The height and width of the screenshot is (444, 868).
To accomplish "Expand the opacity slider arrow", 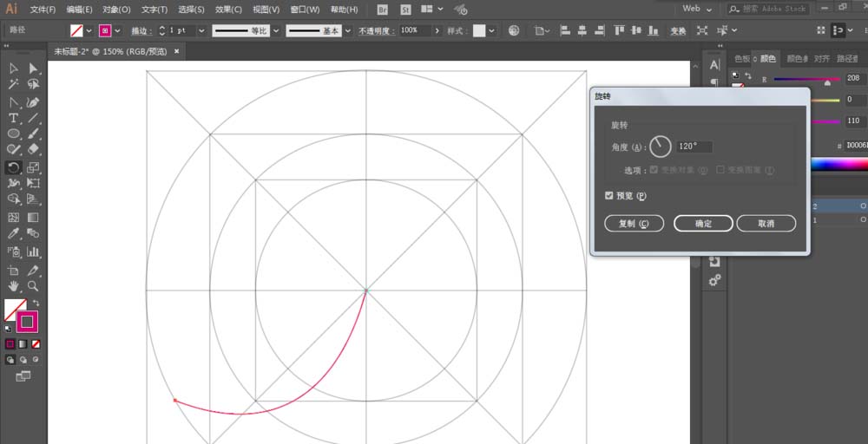I will pyautogui.click(x=437, y=31).
